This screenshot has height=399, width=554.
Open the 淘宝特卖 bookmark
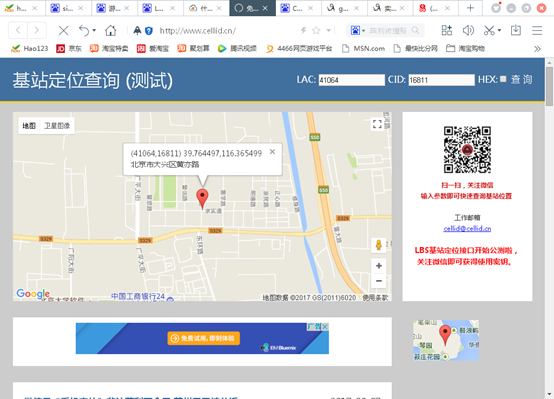coord(109,48)
